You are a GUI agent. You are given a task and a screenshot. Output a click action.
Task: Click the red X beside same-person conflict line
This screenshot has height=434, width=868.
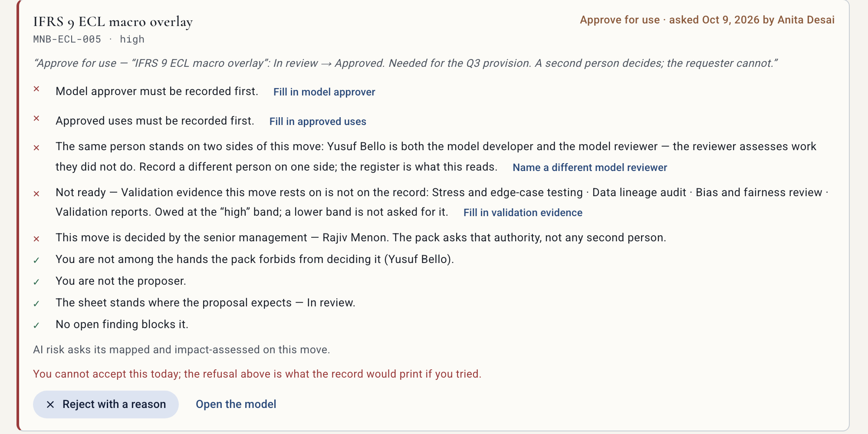point(36,148)
